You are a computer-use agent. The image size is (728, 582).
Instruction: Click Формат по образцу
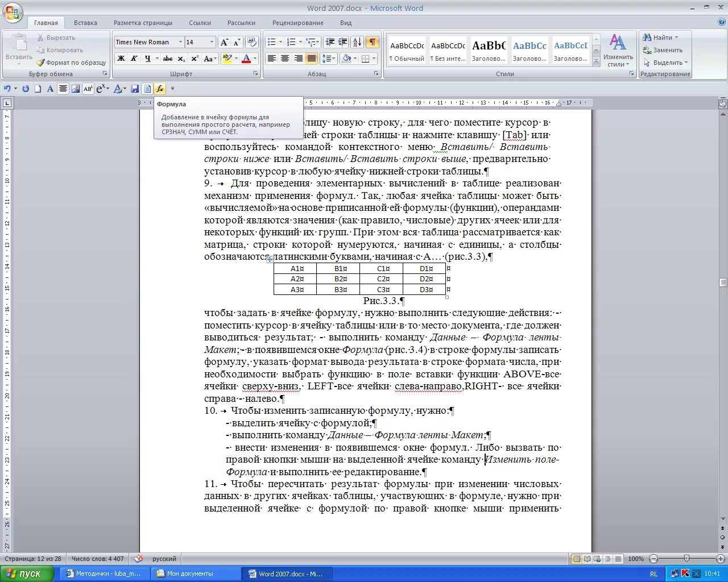coord(71,63)
